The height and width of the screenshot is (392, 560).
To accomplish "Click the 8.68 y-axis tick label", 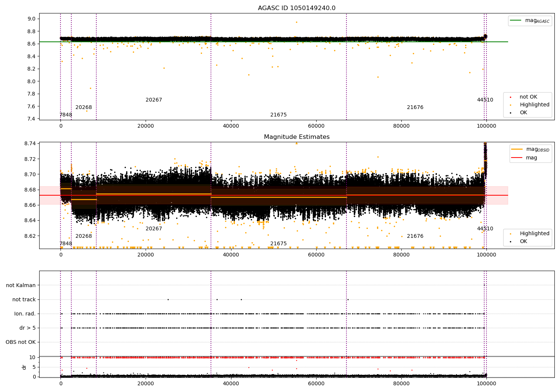I will (x=30, y=190).
